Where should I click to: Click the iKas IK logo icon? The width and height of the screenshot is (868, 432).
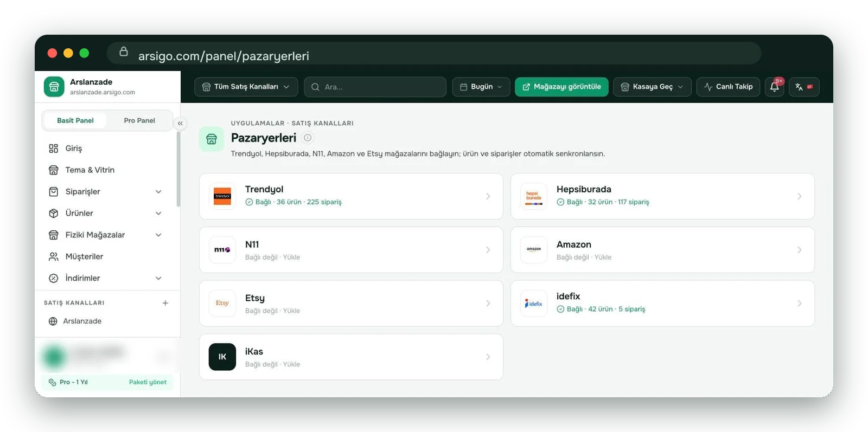tap(222, 357)
